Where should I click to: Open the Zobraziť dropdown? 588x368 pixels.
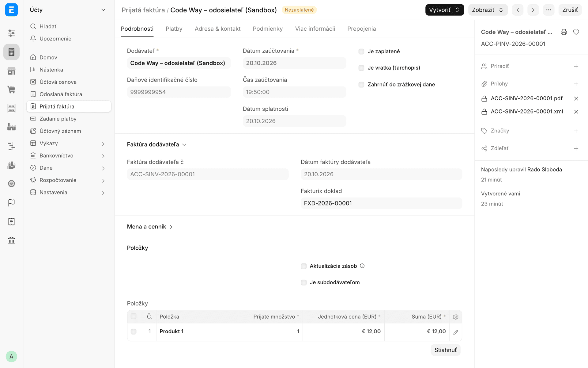coord(488,10)
